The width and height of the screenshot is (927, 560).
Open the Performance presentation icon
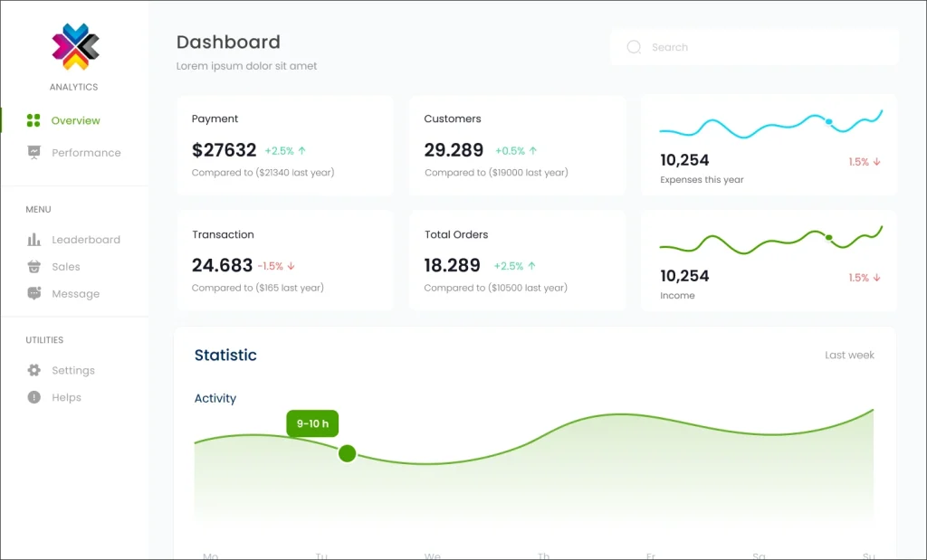tap(34, 152)
